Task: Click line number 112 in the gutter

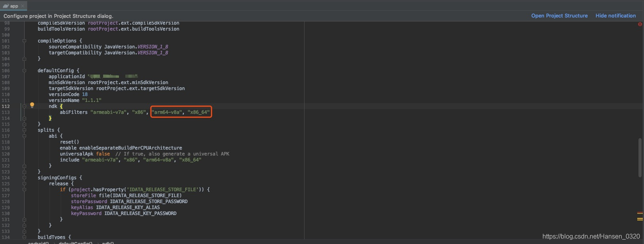Action: click(x=6, y=106)
